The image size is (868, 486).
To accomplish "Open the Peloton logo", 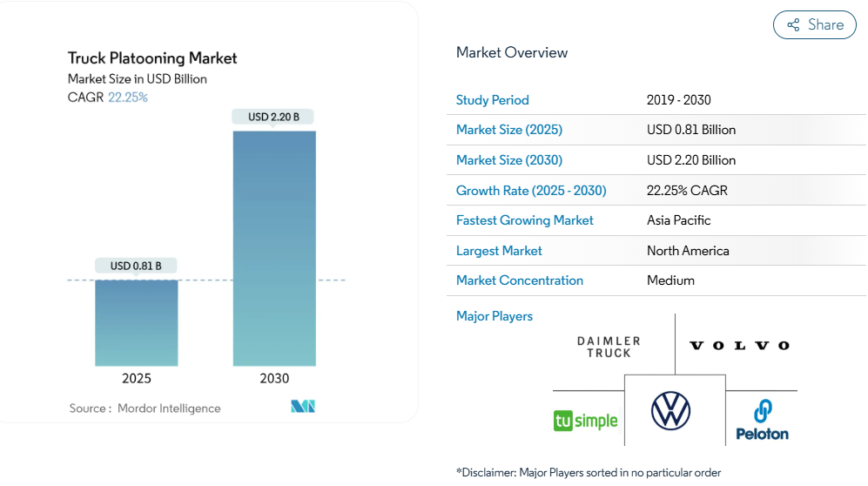I will (x=762, y=420).
